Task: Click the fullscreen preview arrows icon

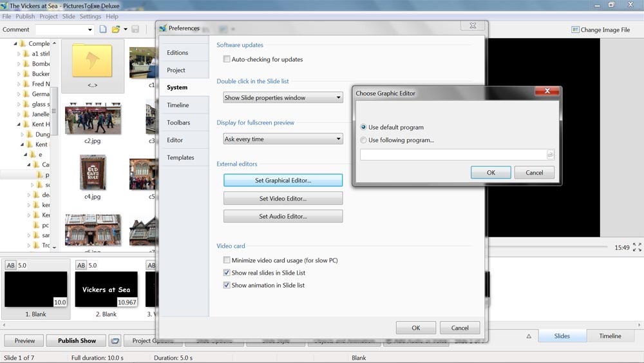Action: pyautogui.click(x=637, y=247)
